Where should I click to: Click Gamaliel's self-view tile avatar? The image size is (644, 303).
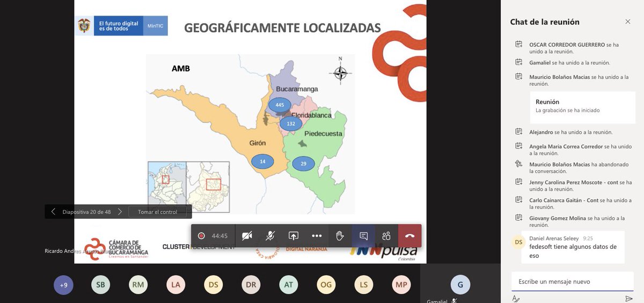(x=460, y=285)
